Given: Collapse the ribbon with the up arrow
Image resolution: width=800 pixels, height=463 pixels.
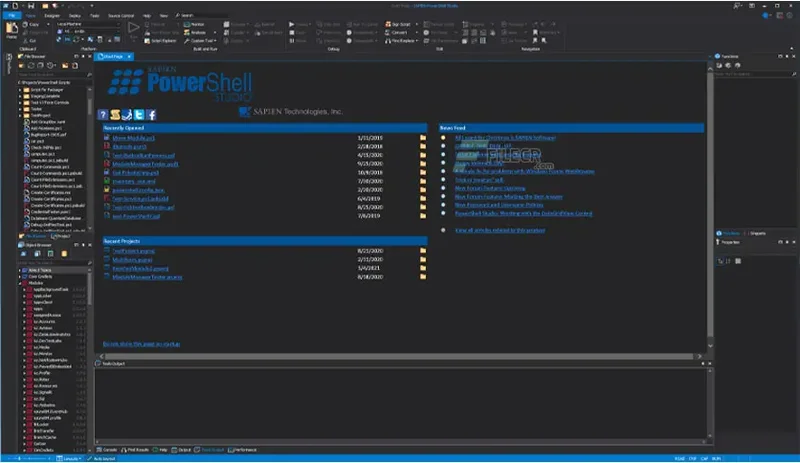Looking at the screenshot, I should point(791,49).
